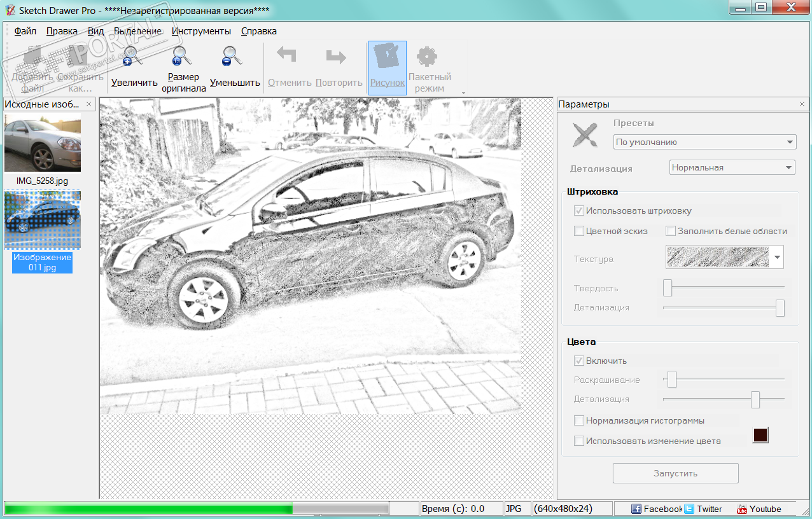Enable Нормализация гистограммы option

(x=579, y=420)
